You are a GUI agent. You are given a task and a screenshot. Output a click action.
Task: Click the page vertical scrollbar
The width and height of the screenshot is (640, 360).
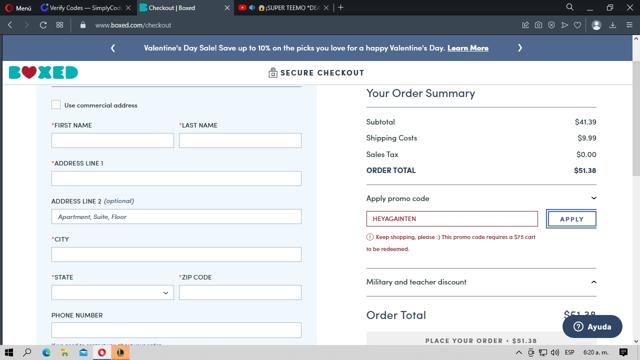636,118
